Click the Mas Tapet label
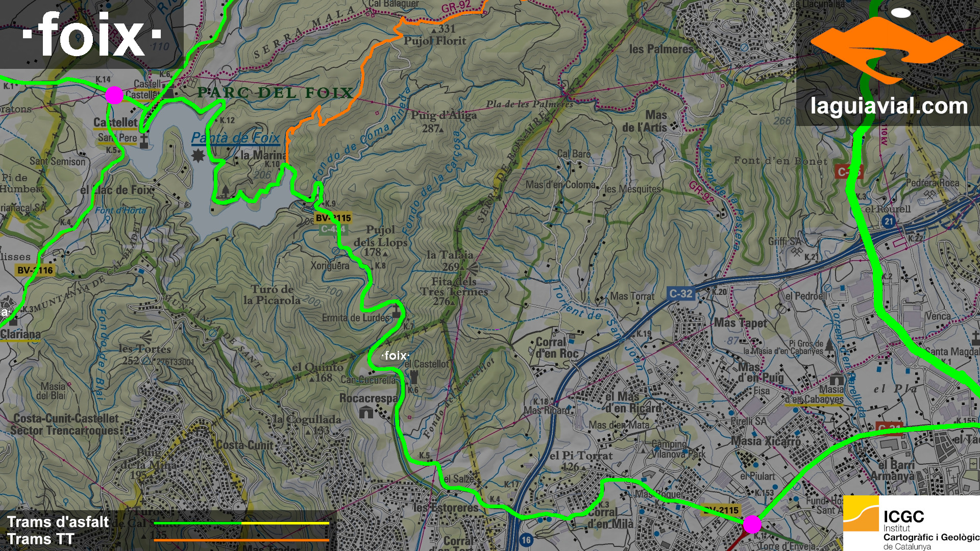The width and height of the screenshot is (980, 551). pos(740,323)
